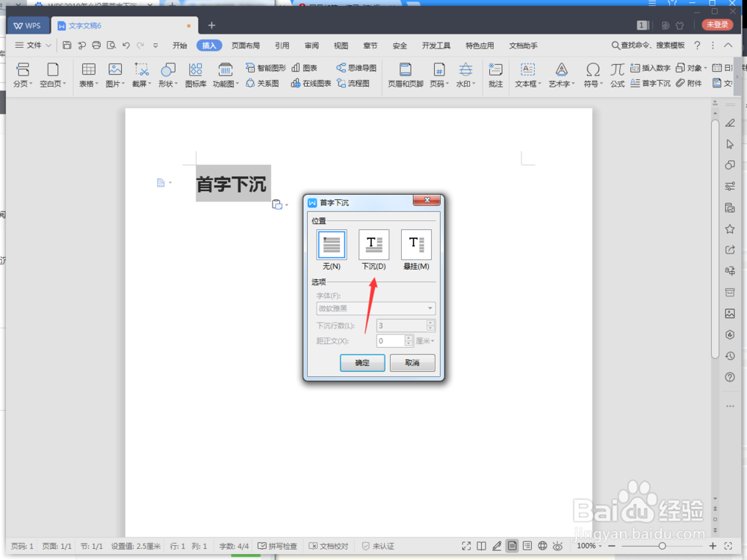Insert a 流程图 flowchart
This screenshot has width=747, height=560.
(353, 84)
